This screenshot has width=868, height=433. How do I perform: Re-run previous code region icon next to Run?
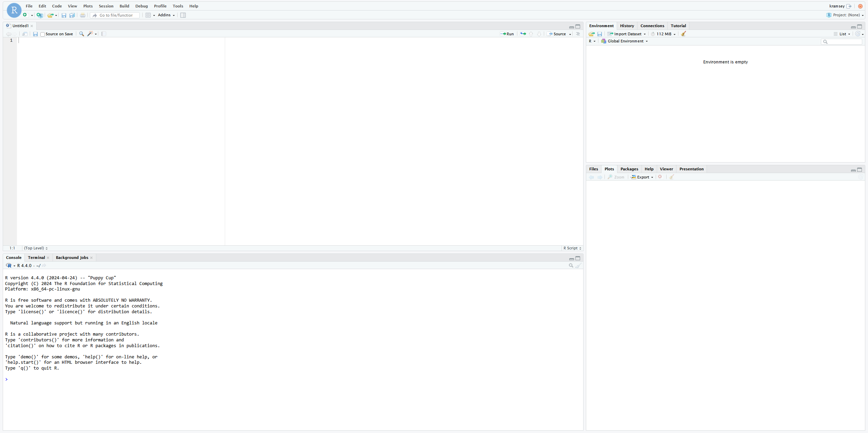523,34
